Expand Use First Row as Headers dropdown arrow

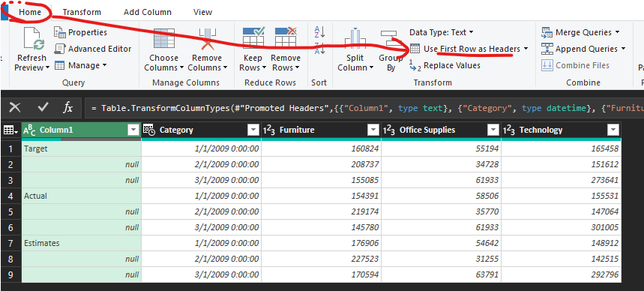(x=526, y=49)
